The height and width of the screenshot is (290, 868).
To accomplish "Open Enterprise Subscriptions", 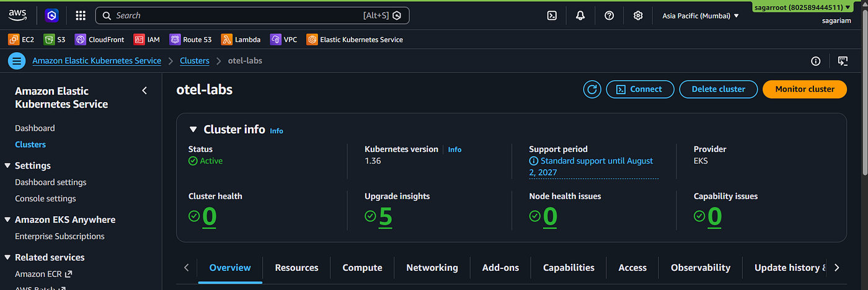I will 60,236.
